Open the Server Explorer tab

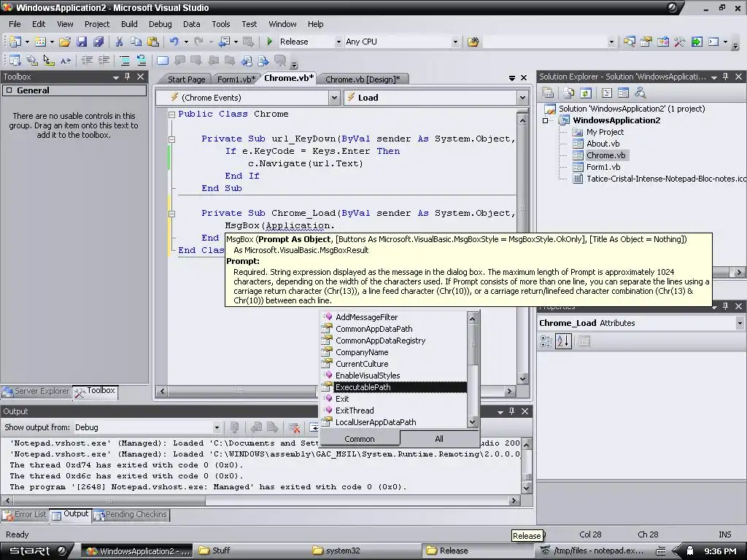point(36,391)
